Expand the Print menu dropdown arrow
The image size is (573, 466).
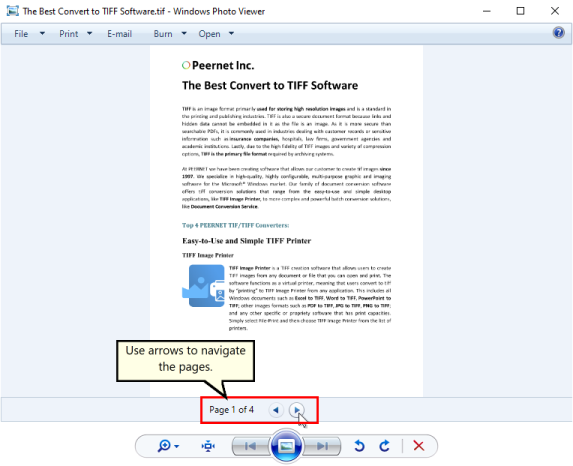tap(90, 33)
